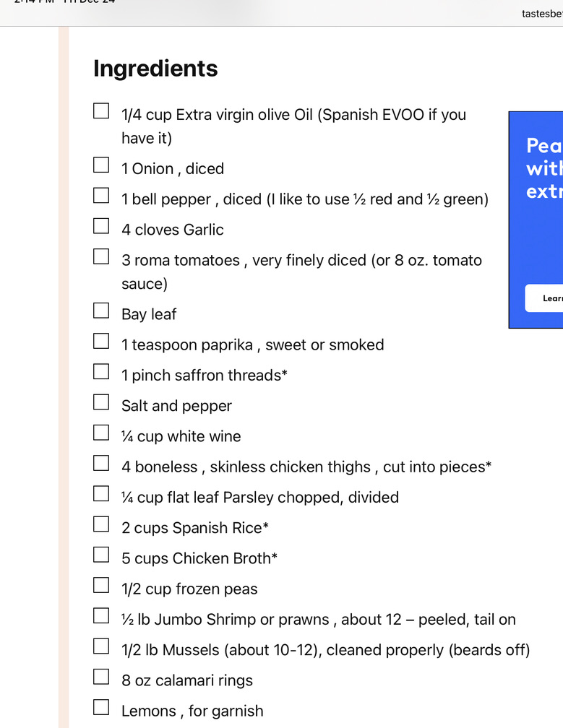Screen dimensions: 563x728
Task: Tick the boneless chicken thighs checkbox
Action: (101, 463)
